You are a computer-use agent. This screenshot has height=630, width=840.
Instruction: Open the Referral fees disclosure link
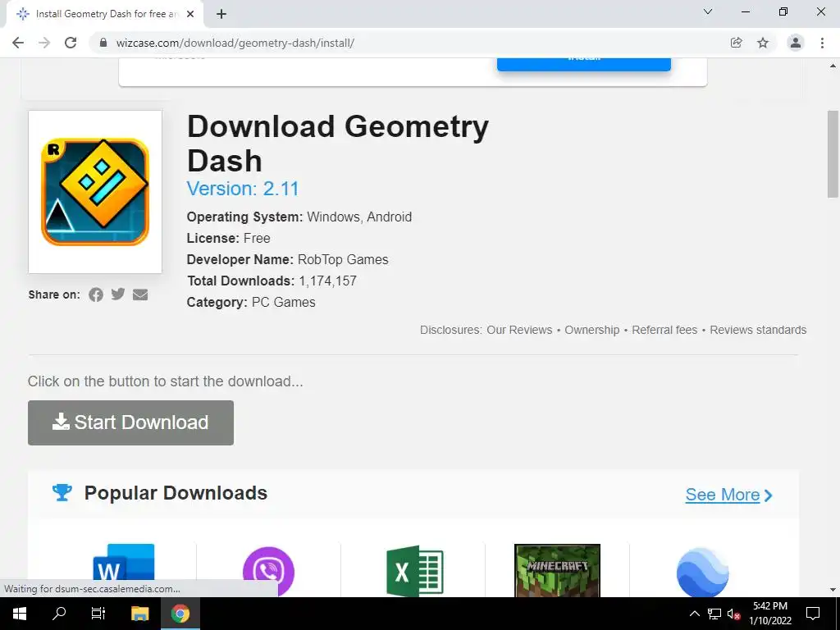(x=664, y=330)
